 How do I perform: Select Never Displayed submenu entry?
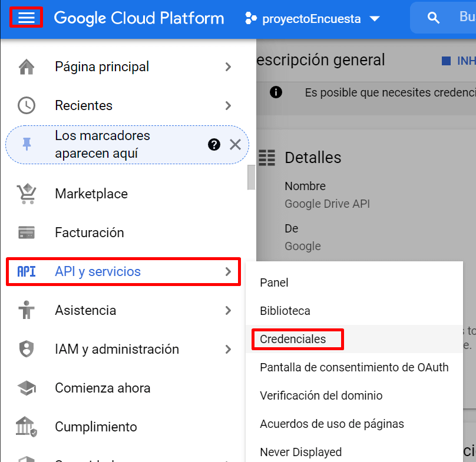click(354, 452)
